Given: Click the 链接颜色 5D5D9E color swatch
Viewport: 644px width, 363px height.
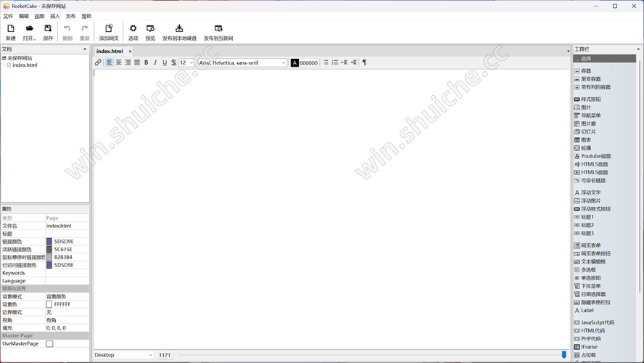Looking at the screenshot, I should 49,242.
